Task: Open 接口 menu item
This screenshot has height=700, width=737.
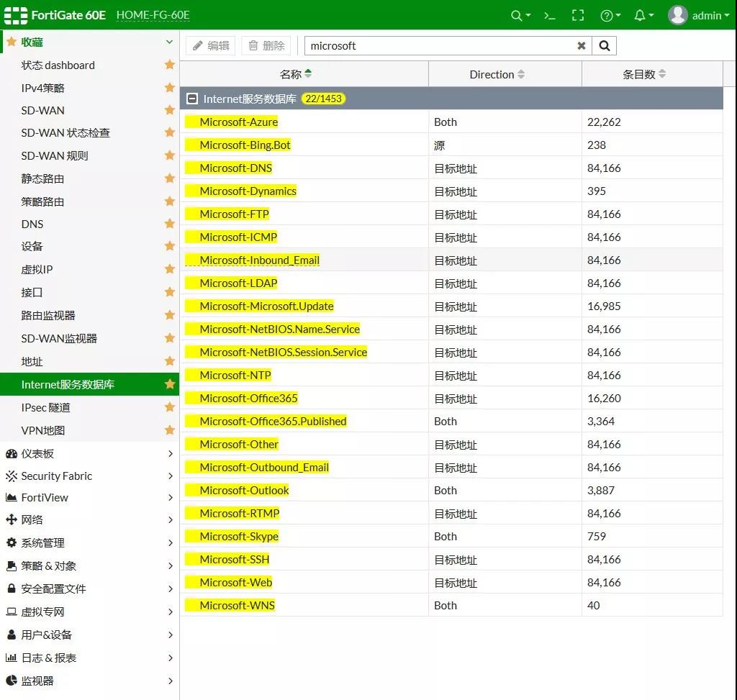Action: click(x=32, y=292)
